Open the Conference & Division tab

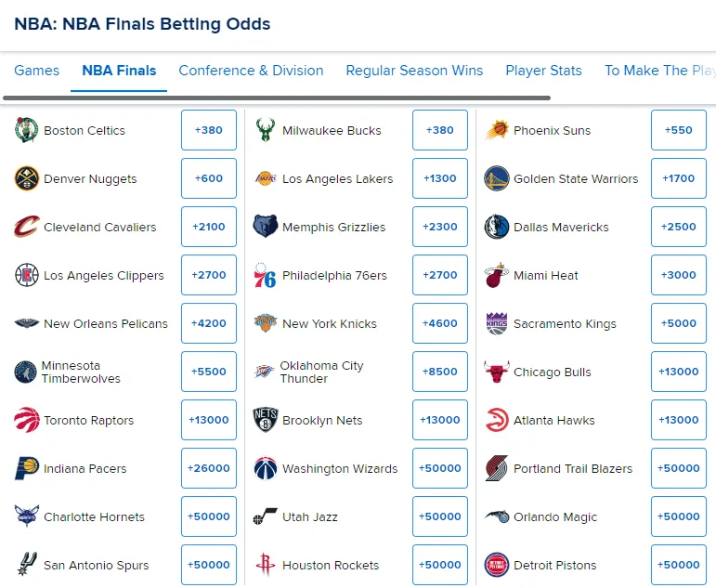[251, 71]
